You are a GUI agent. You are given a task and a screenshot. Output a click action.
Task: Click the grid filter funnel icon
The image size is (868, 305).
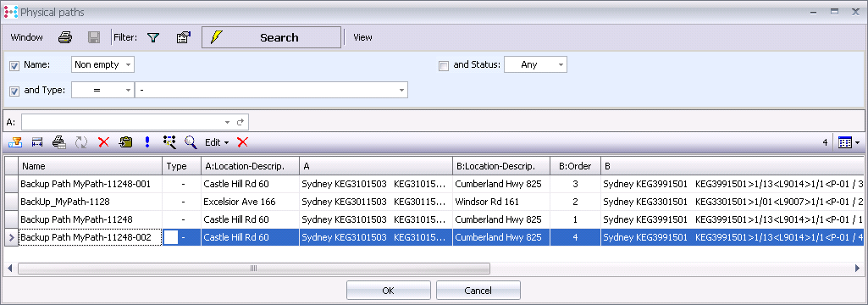pyautogui.click(x=15, y=142)
